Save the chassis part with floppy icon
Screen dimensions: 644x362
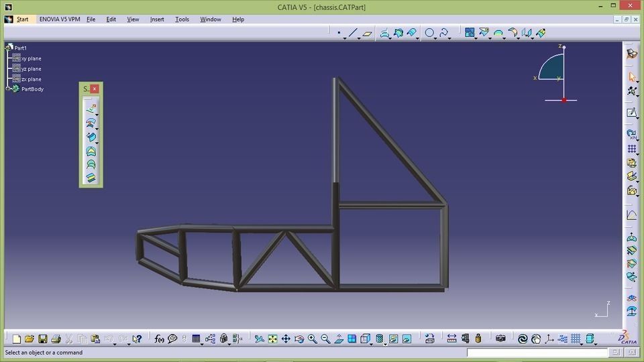point(43,339)
